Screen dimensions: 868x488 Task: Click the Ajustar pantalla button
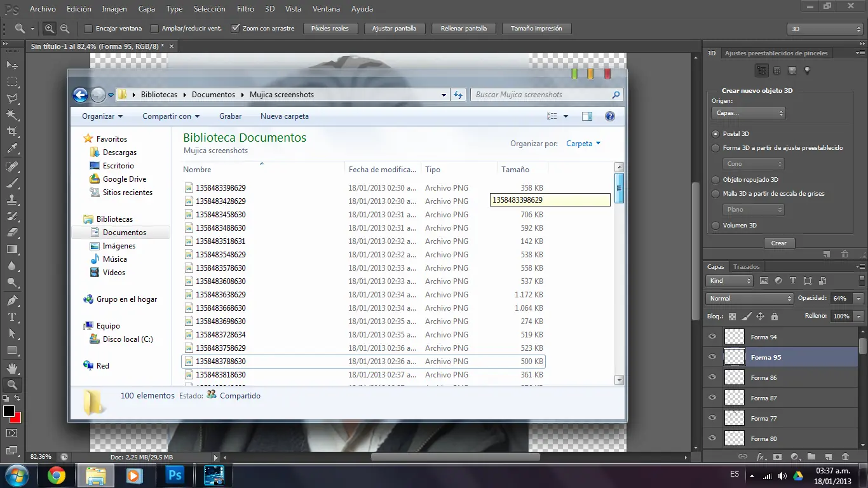pyautogui.click(x=394, y=29)
